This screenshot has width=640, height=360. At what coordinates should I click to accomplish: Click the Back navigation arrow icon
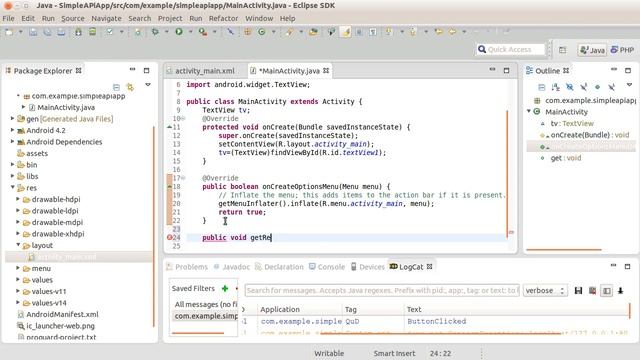(x=452, y=32)
